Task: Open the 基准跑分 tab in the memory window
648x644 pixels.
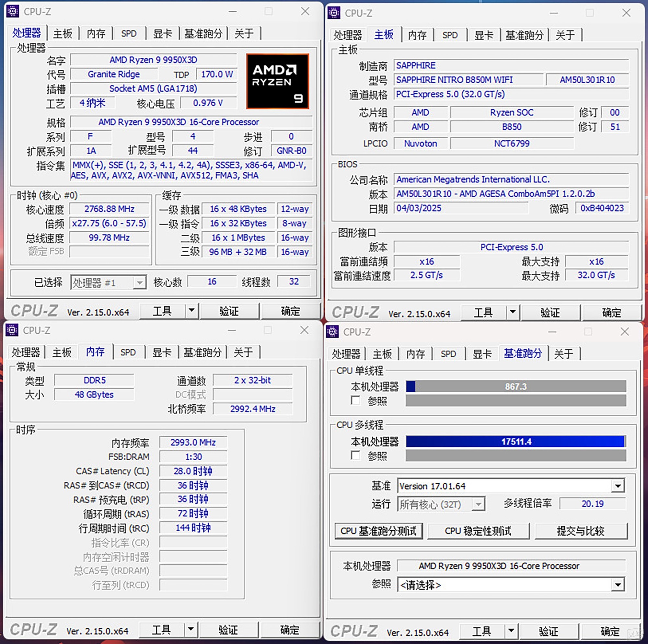Action: [202, 352]
